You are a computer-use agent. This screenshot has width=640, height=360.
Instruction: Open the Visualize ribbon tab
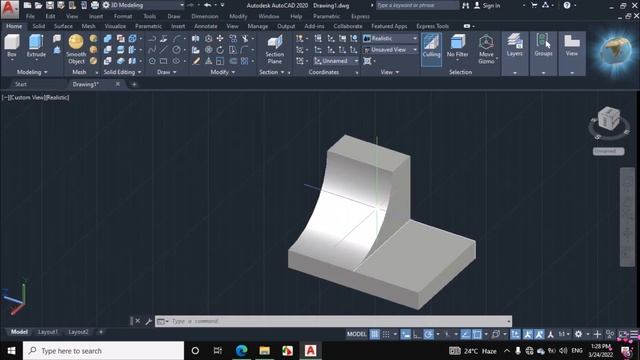(x=115, y=26)
